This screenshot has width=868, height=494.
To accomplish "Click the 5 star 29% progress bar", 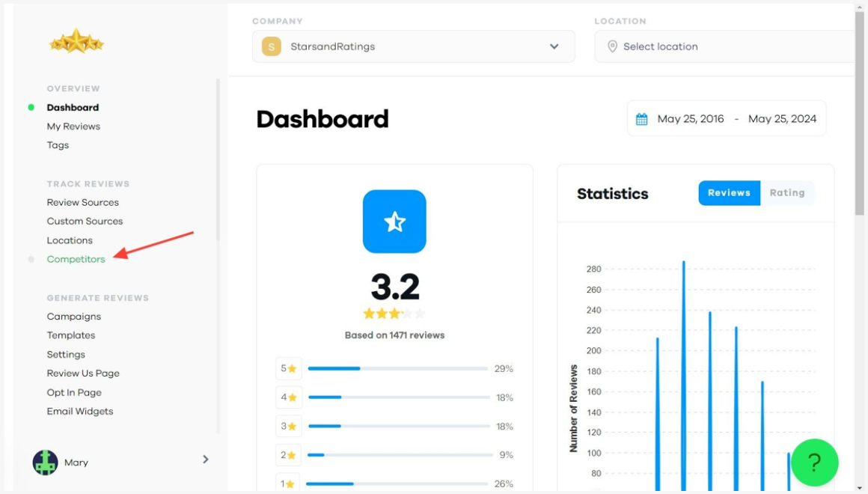I will [x=398, y=368].
